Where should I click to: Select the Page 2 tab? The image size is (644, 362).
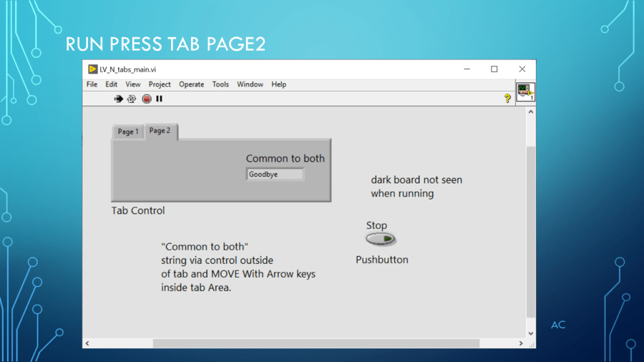160,131
